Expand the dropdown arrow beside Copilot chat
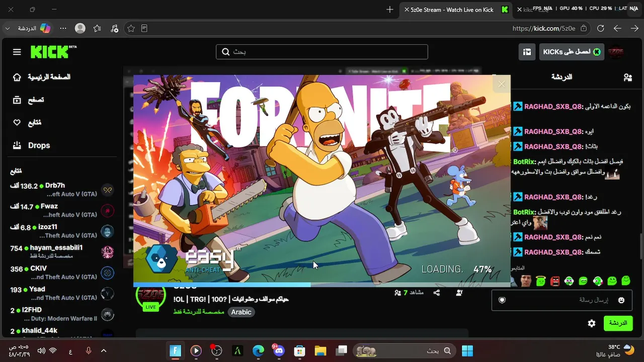Screen dimensions: 644x362 [7, 29]
